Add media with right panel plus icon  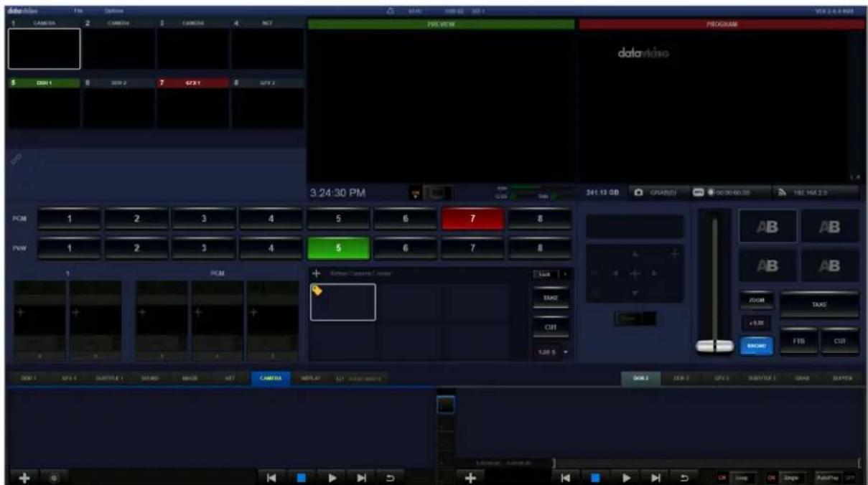coord(470,476)
